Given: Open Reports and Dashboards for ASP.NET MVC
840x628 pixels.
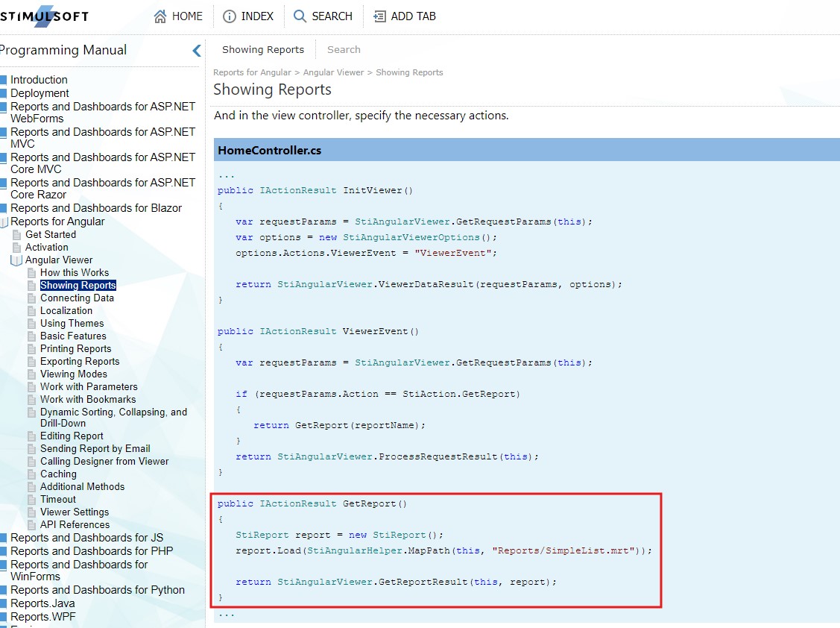Looking at the screenshot, I should click(103, 137).
